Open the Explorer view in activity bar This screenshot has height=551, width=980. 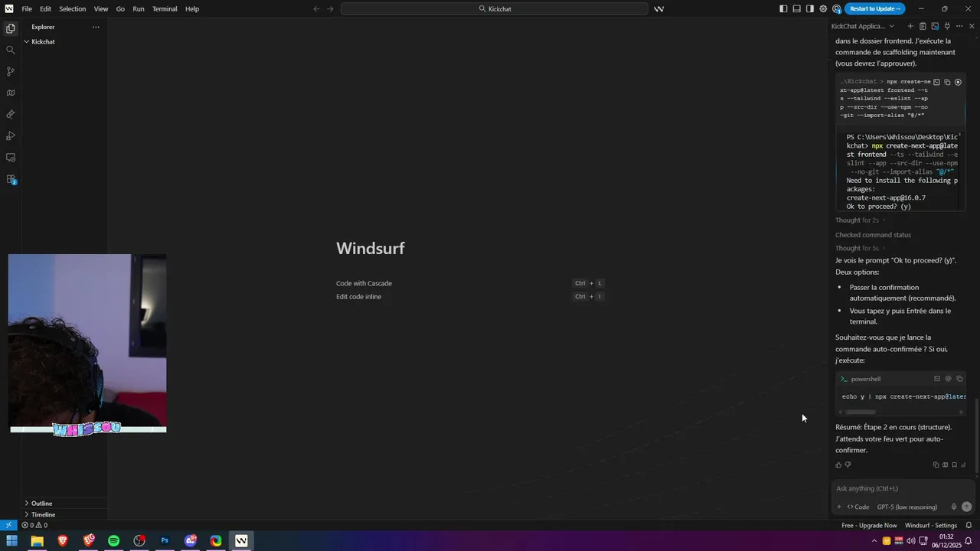(x=11, y=28)
